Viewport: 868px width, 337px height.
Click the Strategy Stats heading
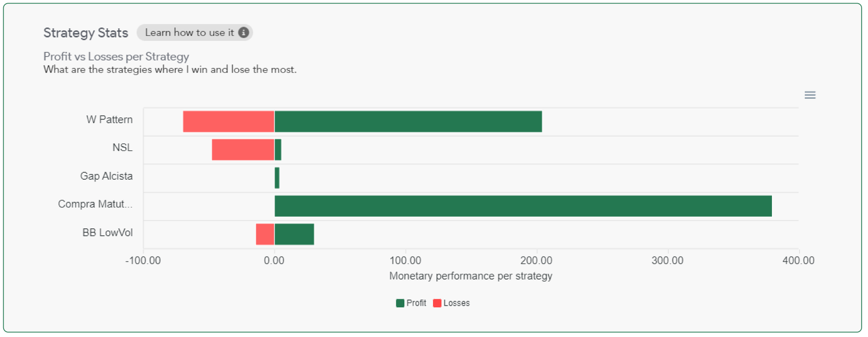pyautogui.click(x=86, y=33)
